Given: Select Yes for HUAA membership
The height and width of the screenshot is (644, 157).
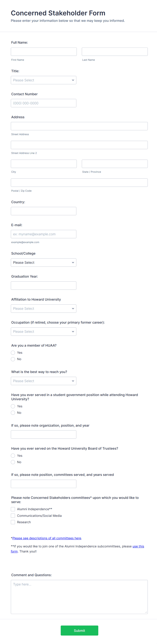Looking at the screenshot, I should 13,353.
